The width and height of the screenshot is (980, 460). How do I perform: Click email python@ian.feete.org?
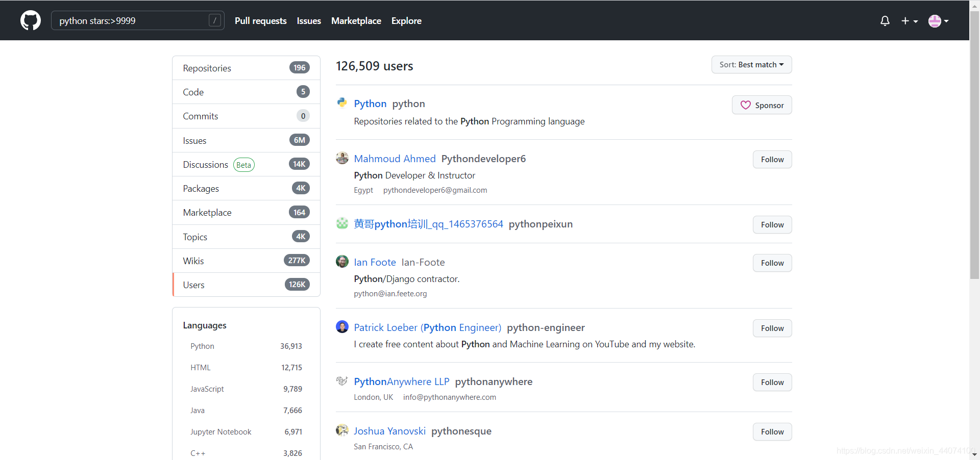point(390,294)
